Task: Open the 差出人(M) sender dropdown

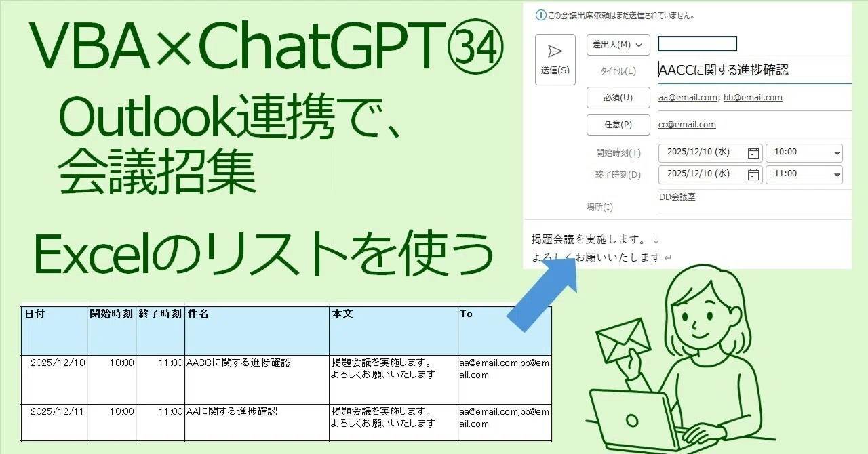Action: 618,45
